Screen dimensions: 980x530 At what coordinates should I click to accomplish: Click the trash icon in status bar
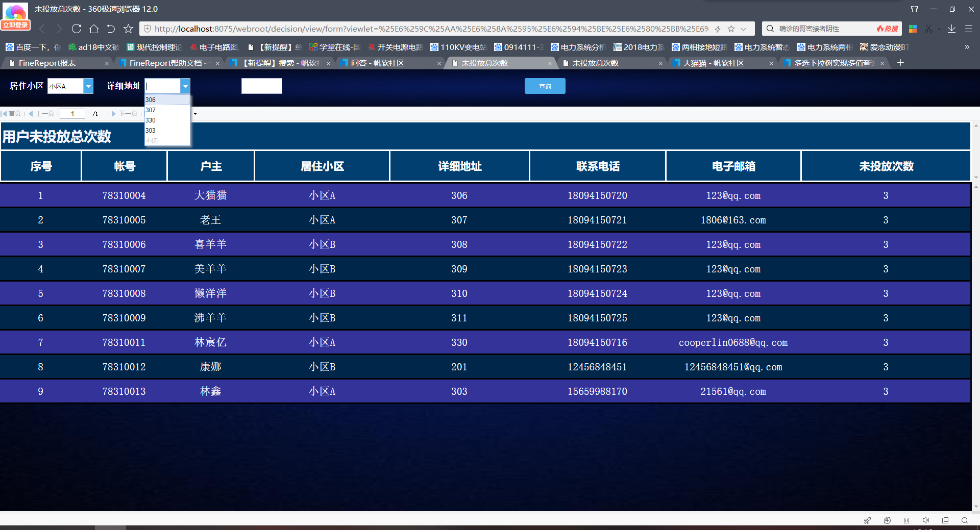[x=906, y=520]
